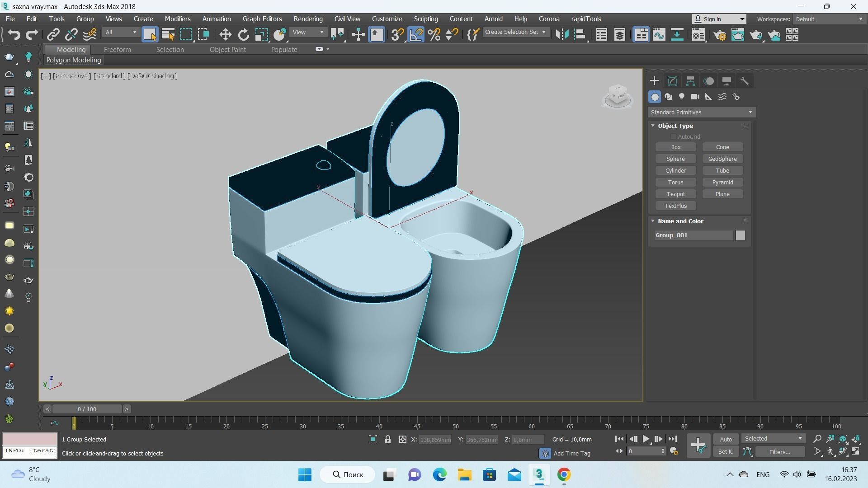Select Cameras category in Create panel
868x488 pixels.
coord(695,97)
